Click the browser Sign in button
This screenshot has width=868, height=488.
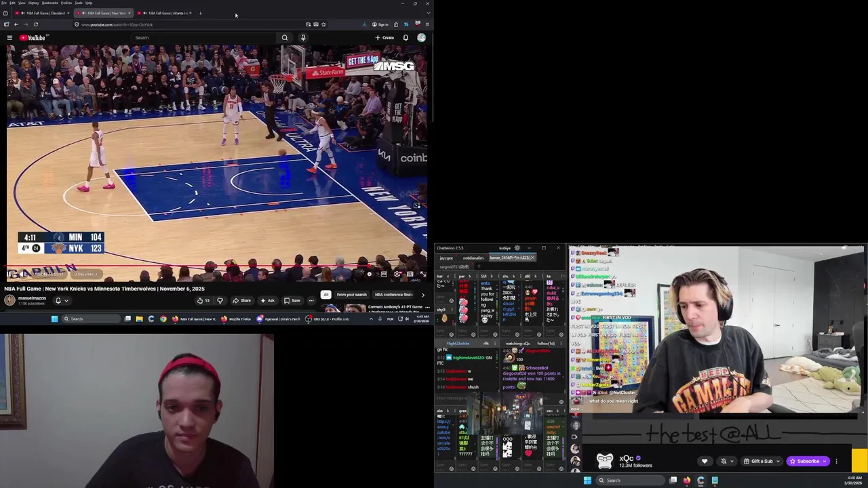380,24
